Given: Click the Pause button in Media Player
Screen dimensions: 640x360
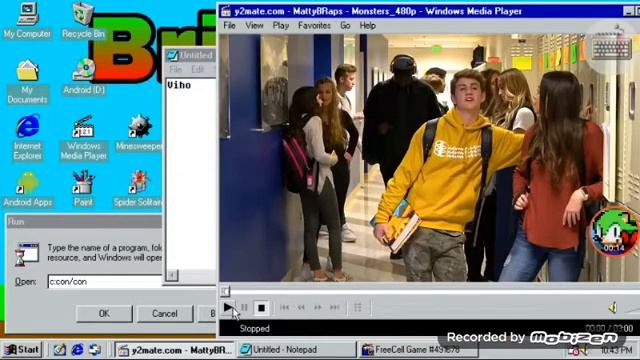Looking at the screenshot, I should (x=244, y=307).
